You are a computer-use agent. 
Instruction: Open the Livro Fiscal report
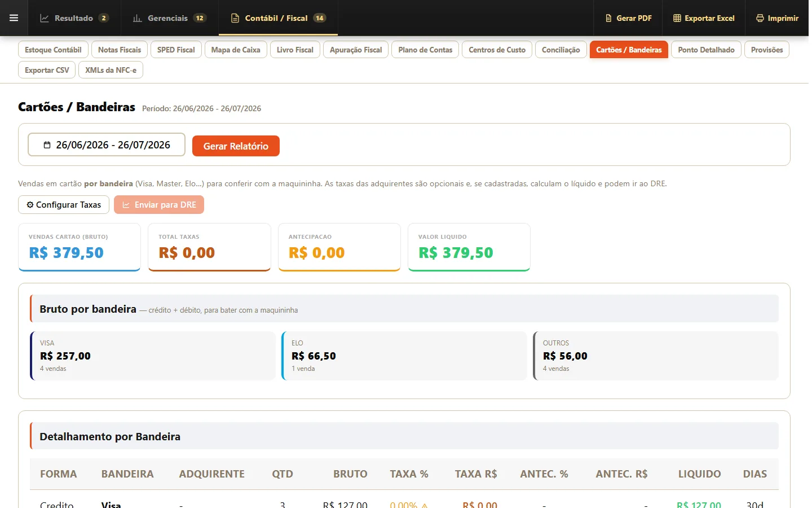tap(295, 50)
